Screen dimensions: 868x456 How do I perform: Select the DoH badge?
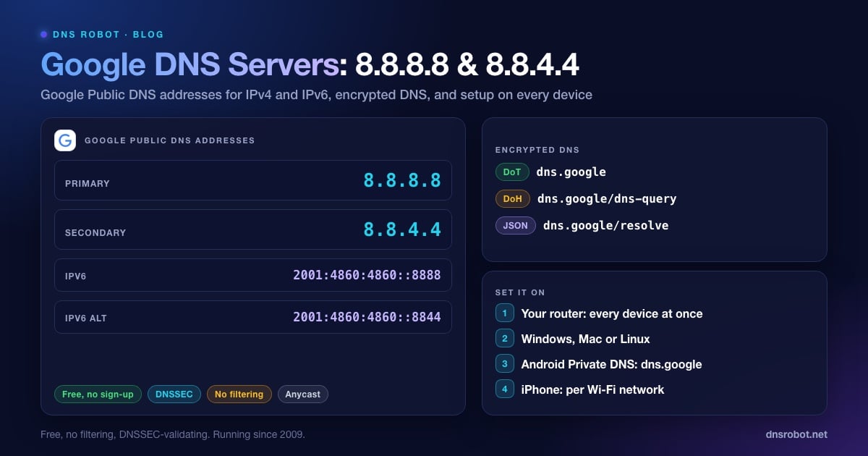(x=513, y=198)
